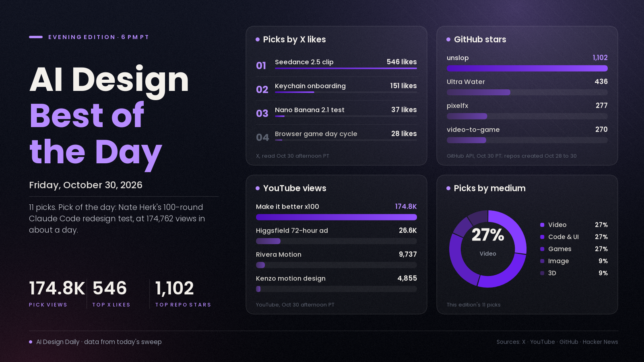The height and width of the screenshot is (362, 644).
Task: Select 'Seedance 2.5 clip' pick
Action: click(x=304, y=62)
